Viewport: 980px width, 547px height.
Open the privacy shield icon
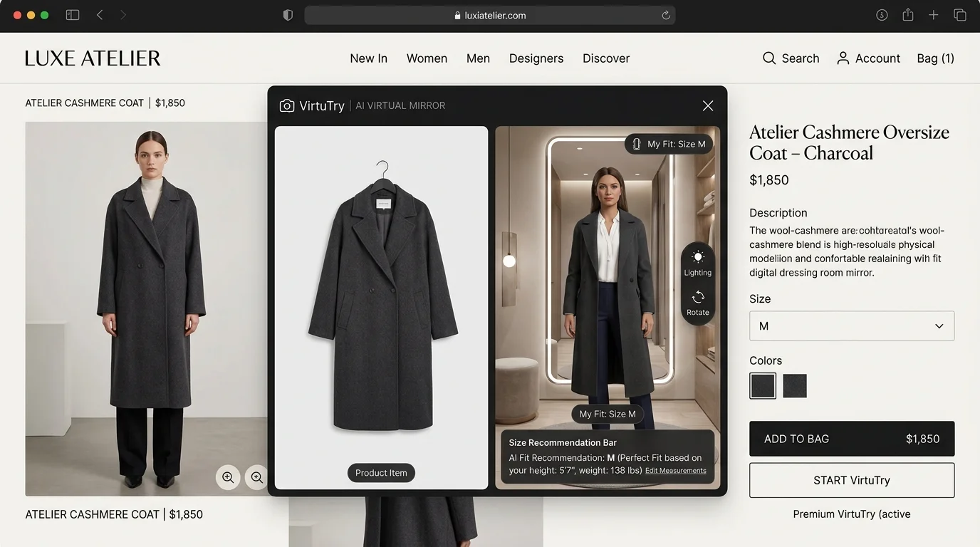tap(288, 15)
